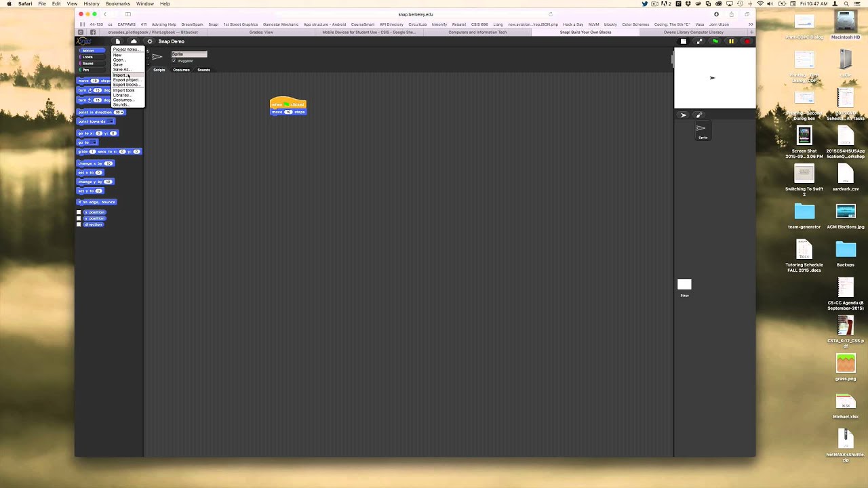Click the when flag clicked hat block
The height and width of the screenshot is (488, 868).
point(288,104)
